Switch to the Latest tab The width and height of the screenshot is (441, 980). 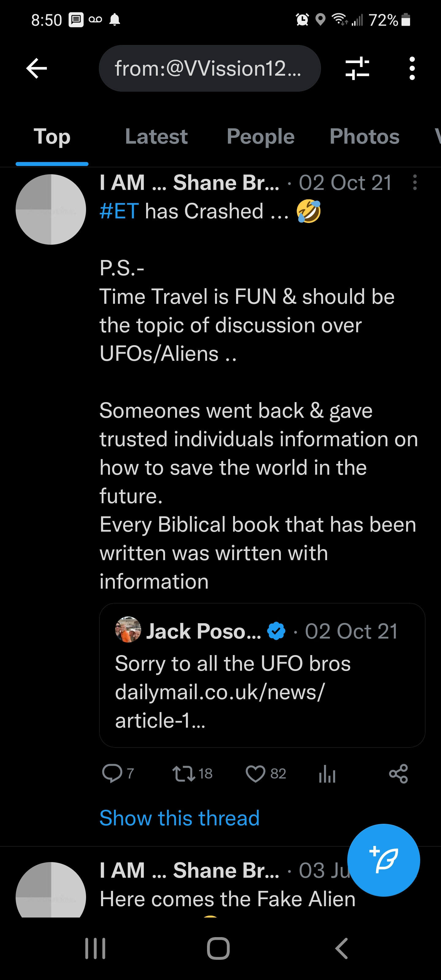tap(156, 137)
